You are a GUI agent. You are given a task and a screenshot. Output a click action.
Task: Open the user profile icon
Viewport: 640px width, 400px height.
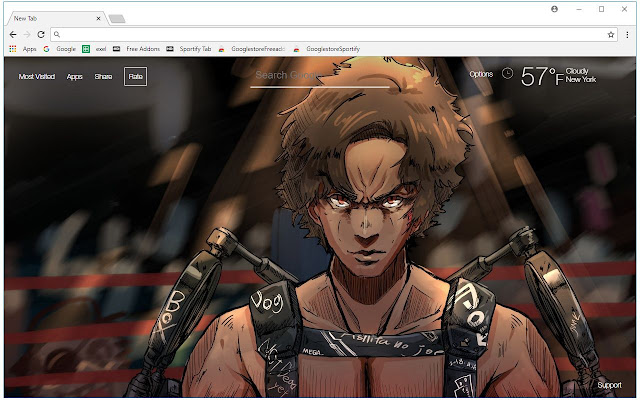click(x=554, y=9)
